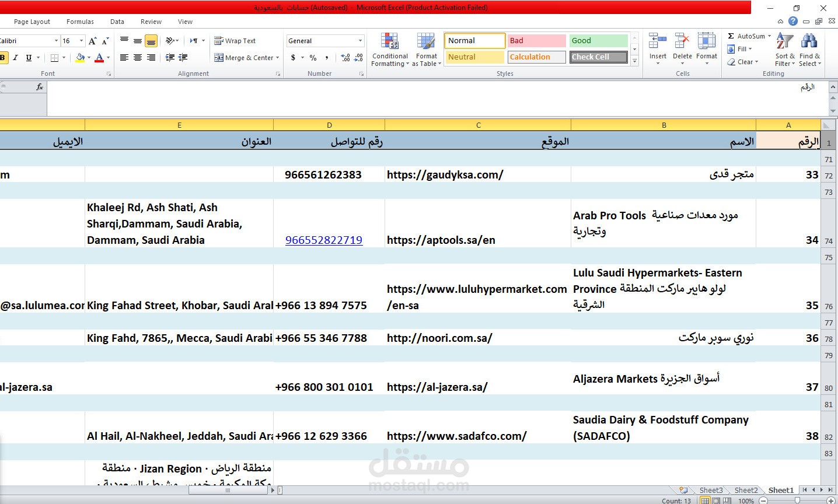Click the Decrease Font Size icon

pyautogui.click(x=105, y=41)
